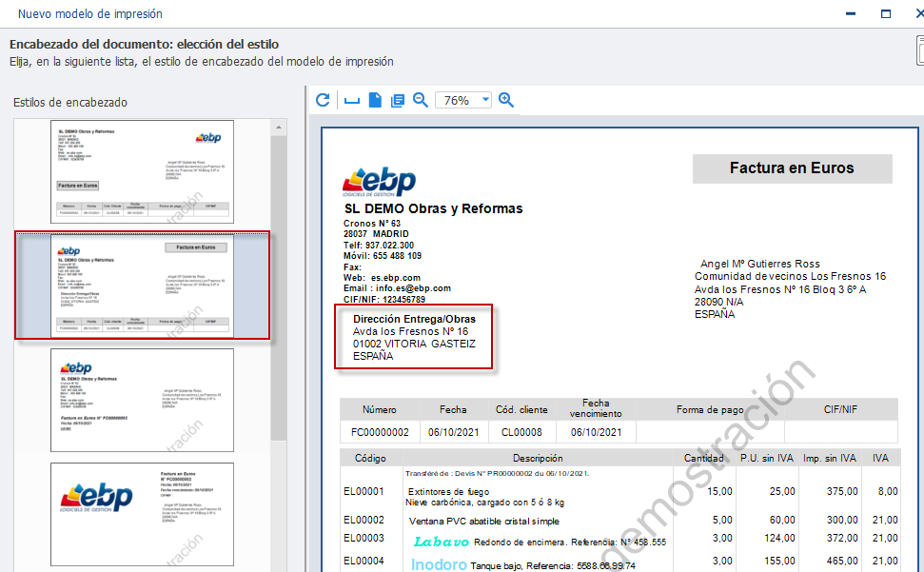Click '01002 VITORIA GASTEIZ' address line

click(414, 344)
